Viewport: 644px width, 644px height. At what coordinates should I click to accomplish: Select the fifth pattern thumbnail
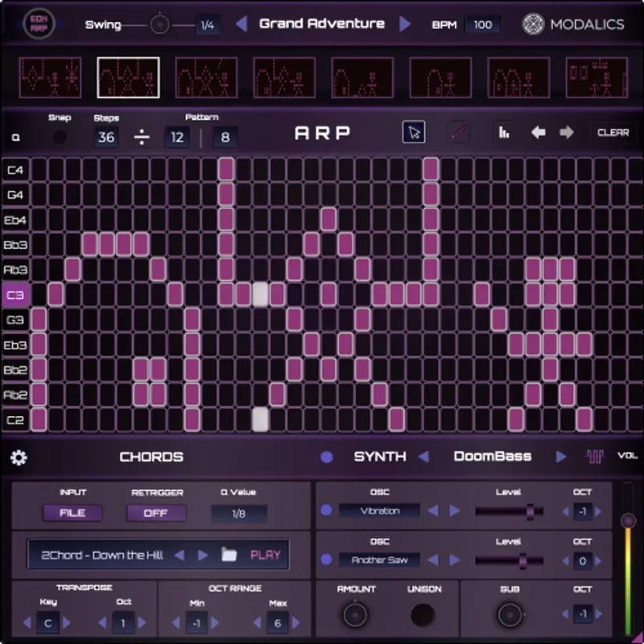[x=362, y=77]
